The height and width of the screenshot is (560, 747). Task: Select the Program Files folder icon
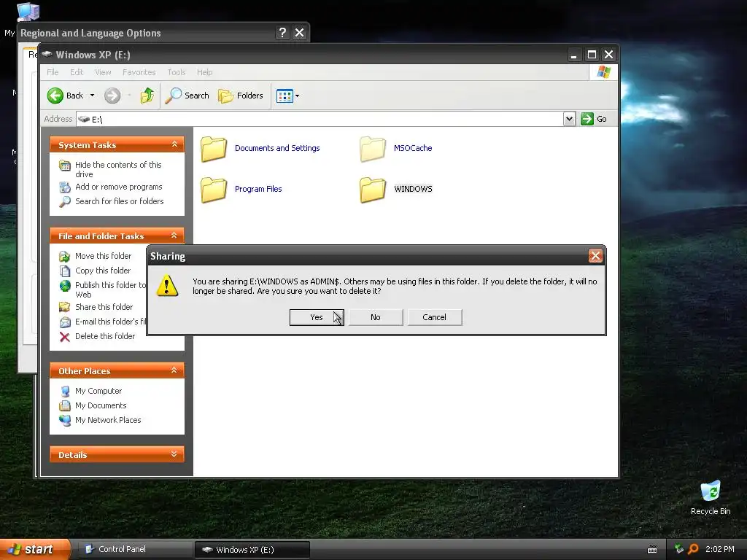[x=214, y=190]
